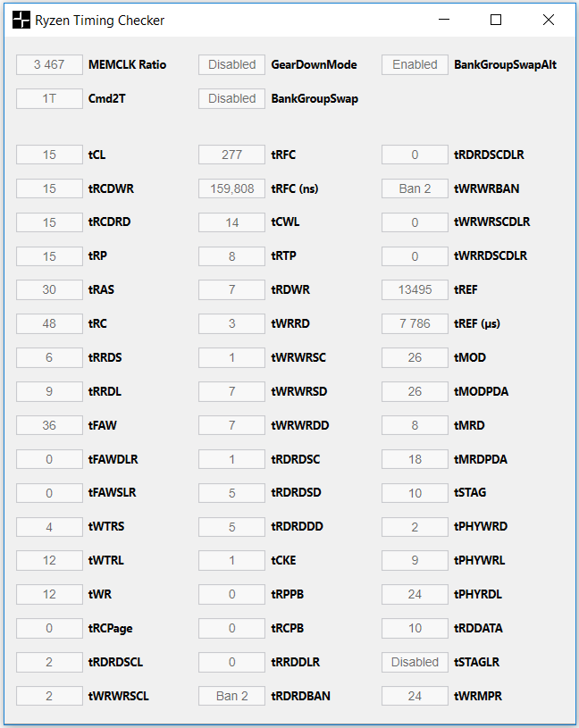579x728 pixels.
Task: Select the tPHYWRL value 9 field
Action: 415,560
